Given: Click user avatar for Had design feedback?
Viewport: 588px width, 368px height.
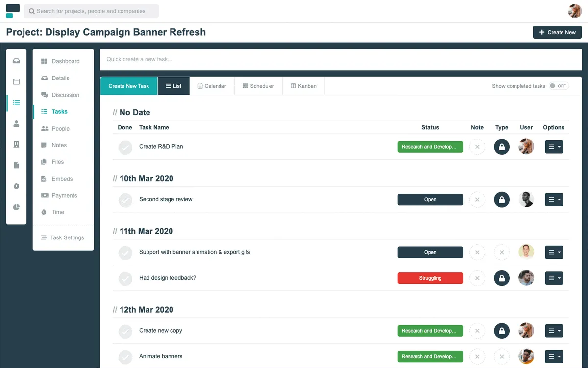Looking at the screenshot, I should 526,278.
